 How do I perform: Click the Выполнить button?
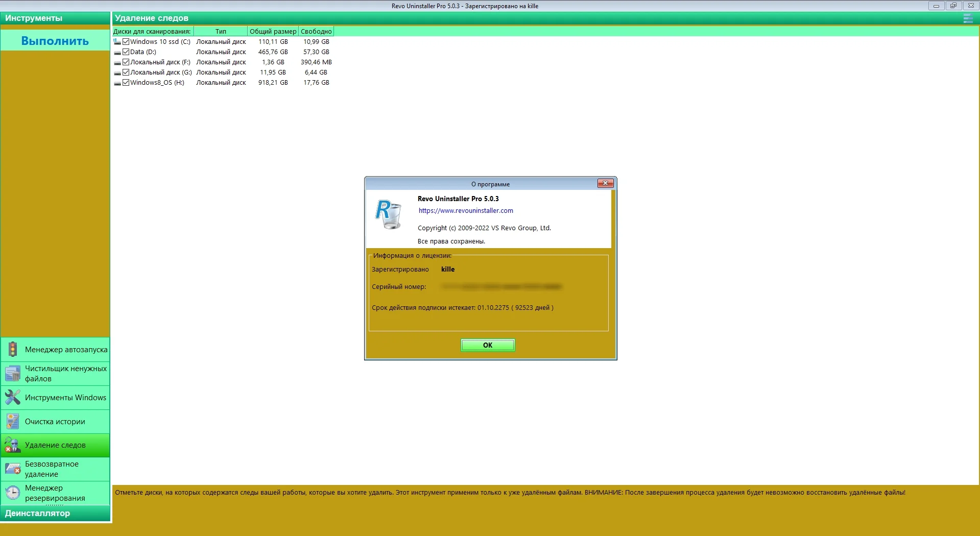55,41
